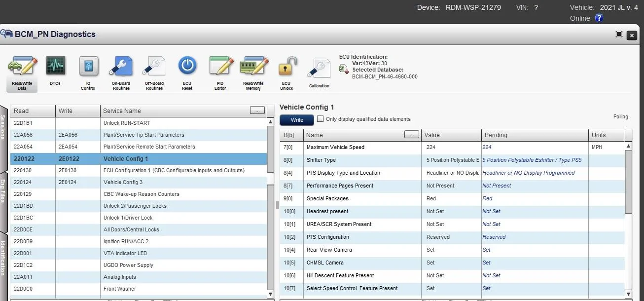Open CHMSL Camera pending value

click(x=535, y=263)
